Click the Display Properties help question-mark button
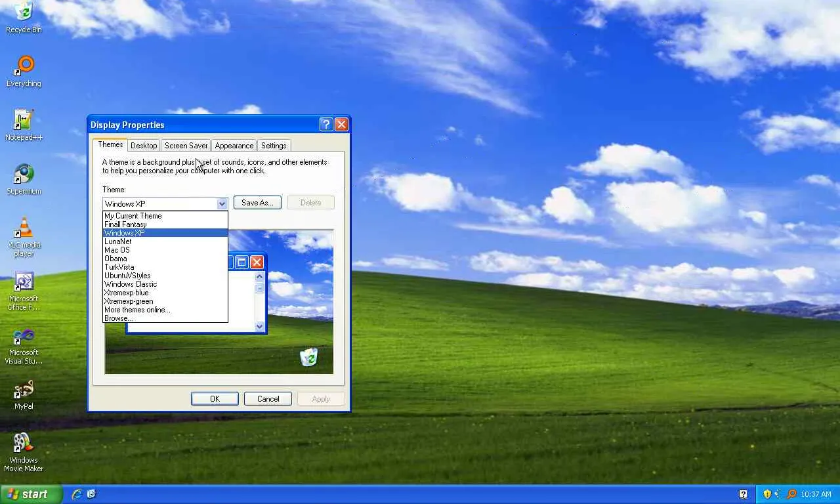840x504 pixels. point(326,125)
